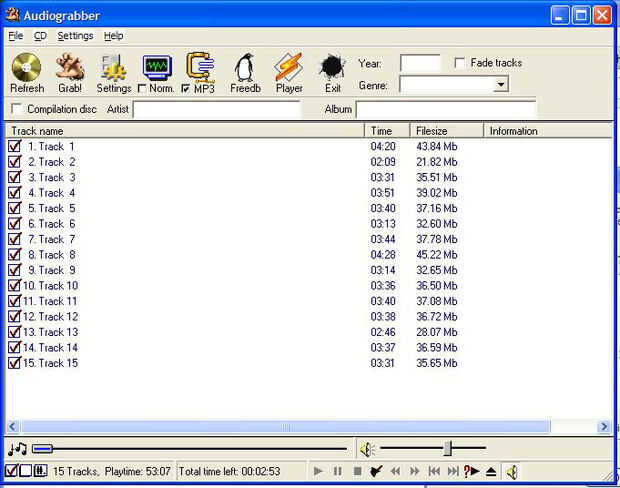Click the "45.22 Mb" filesize value
The width and height of the screenshot is (620, 488).
click(437, 255)
